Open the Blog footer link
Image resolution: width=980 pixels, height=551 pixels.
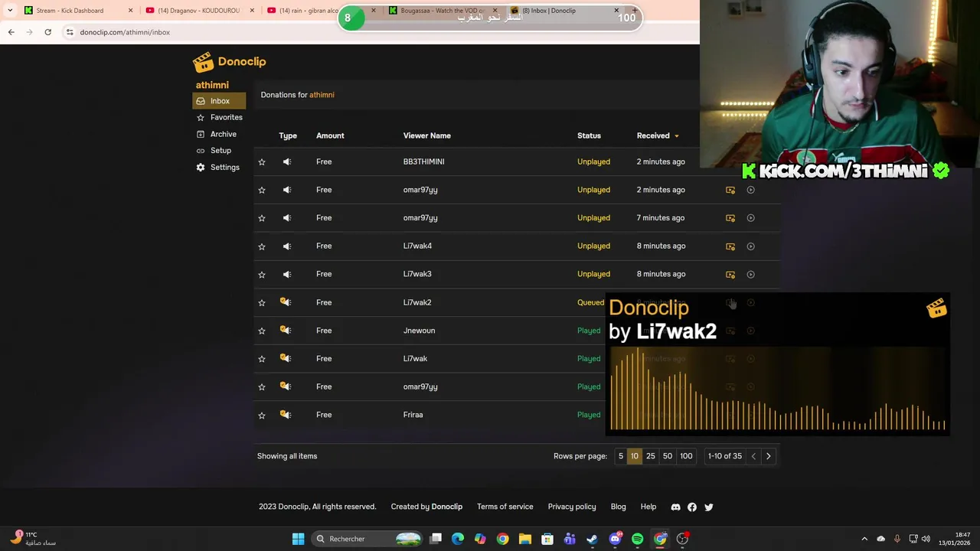(x=618, y=507)
